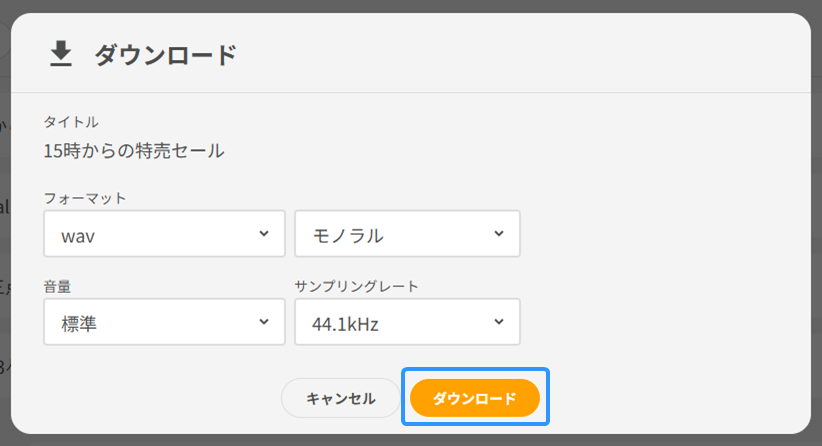
Task: Click the 44.1kHz value text
Action: 346,324
